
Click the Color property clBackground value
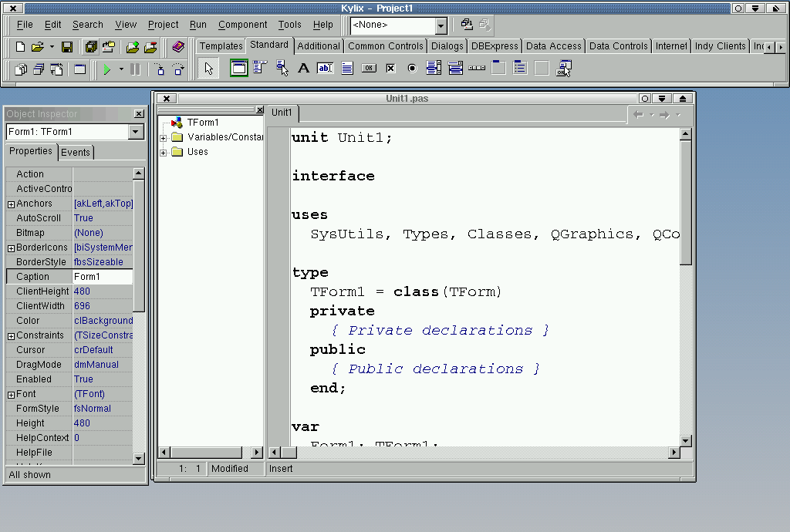pos(103,321)
